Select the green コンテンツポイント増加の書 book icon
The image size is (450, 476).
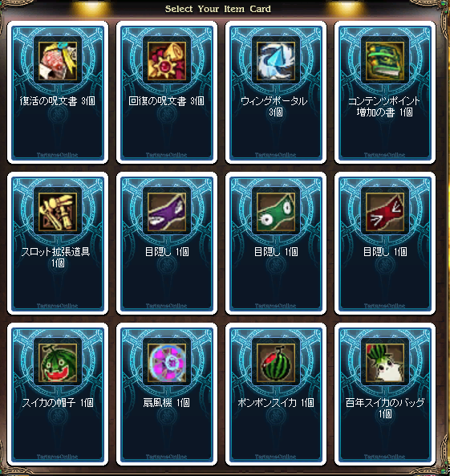(385, 61)
